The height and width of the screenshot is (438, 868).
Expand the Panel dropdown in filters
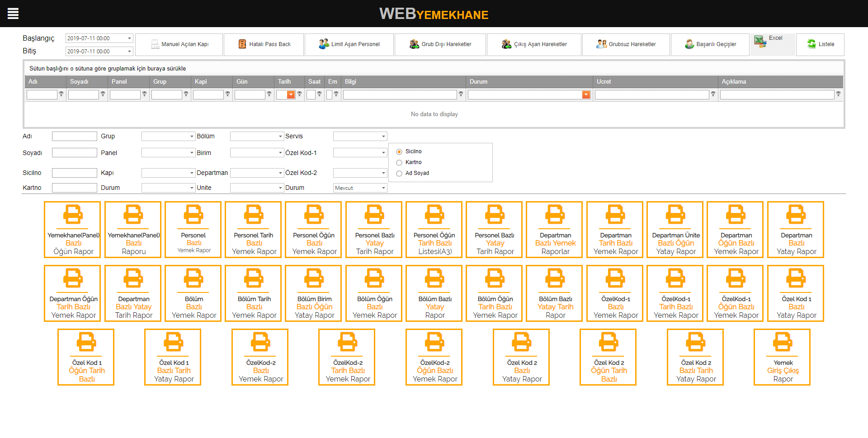click(192, 153)
